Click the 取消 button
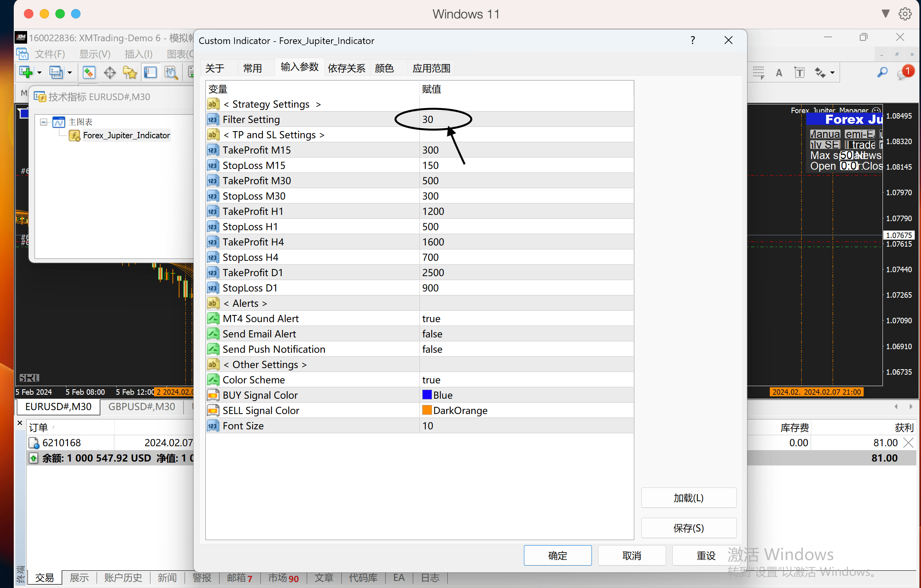 (x=632, y=555)
